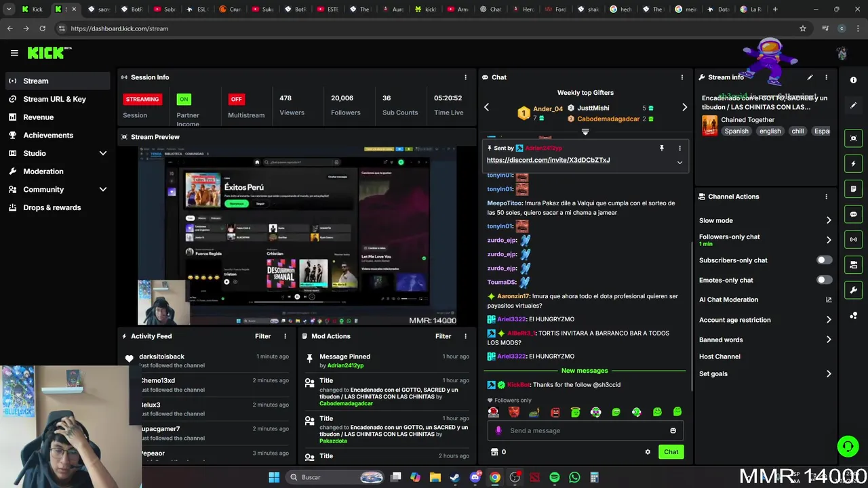Collapse Weekly top Gifters panel arrow

[x=585, y=132]
